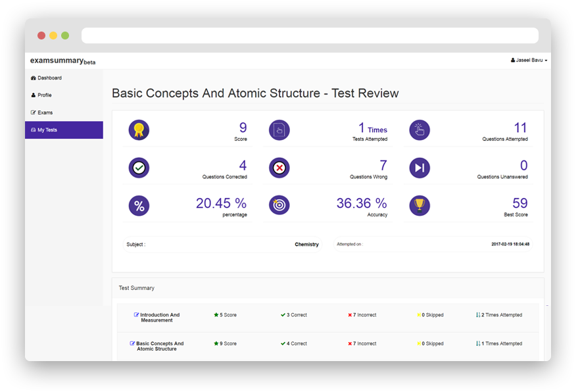Screen dimensions: 580x392
Task: Click the examsummary beta logo
Action: (62, 60)
